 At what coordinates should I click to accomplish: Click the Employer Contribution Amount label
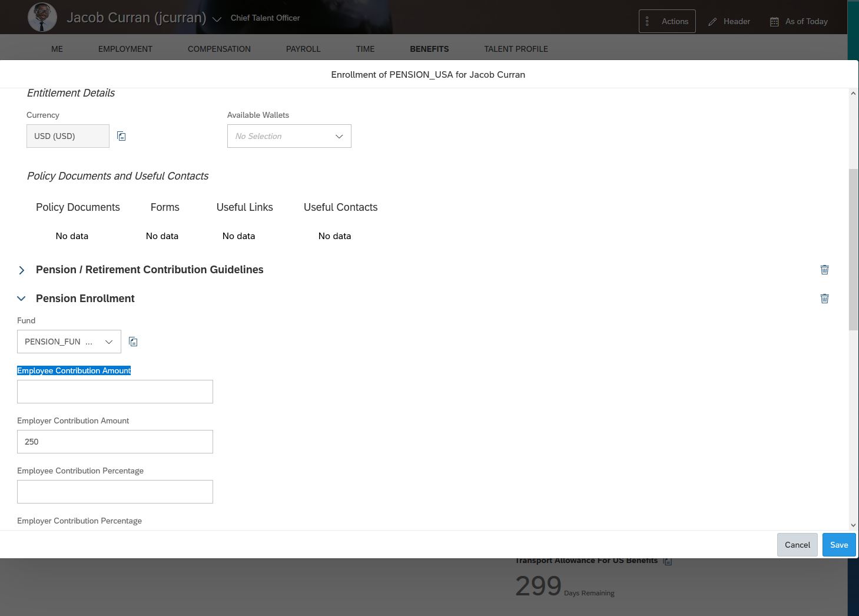[x=73, y=420]
